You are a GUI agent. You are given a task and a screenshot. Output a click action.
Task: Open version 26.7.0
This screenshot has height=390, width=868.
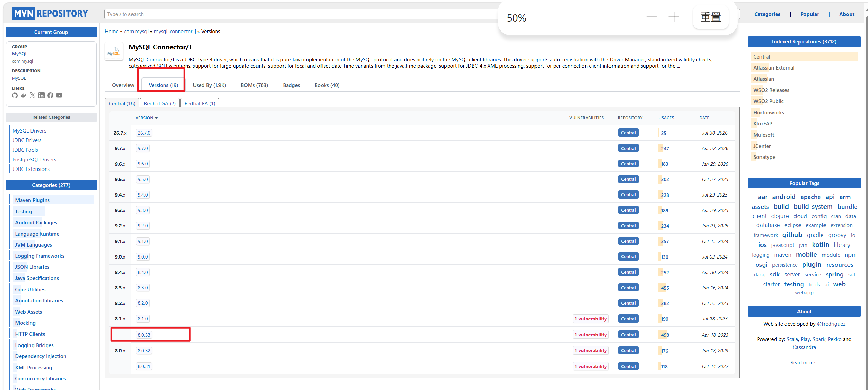pyautogui.click(x=144, y=133)
